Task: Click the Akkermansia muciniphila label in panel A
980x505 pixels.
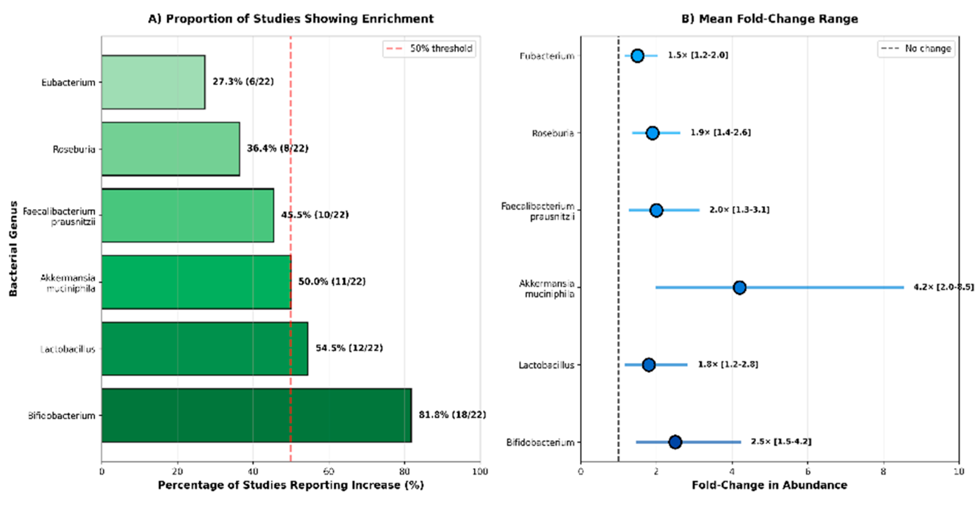Action: point(68,283)
